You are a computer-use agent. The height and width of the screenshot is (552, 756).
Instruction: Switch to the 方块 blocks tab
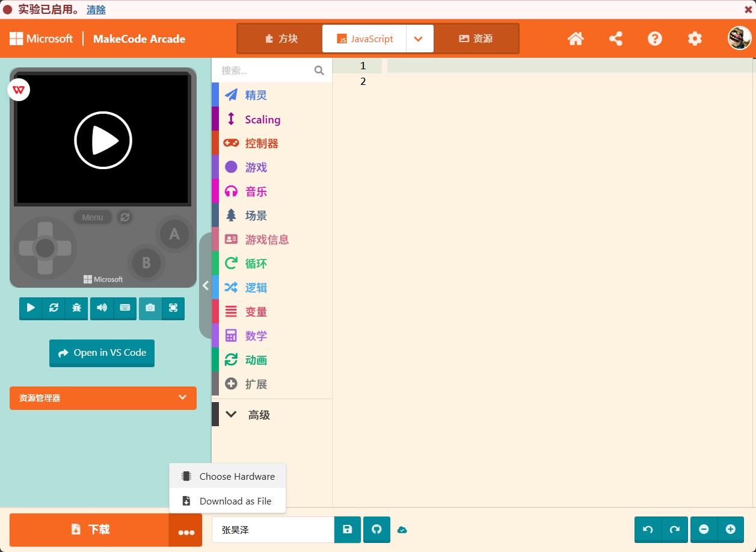[281, 39]
